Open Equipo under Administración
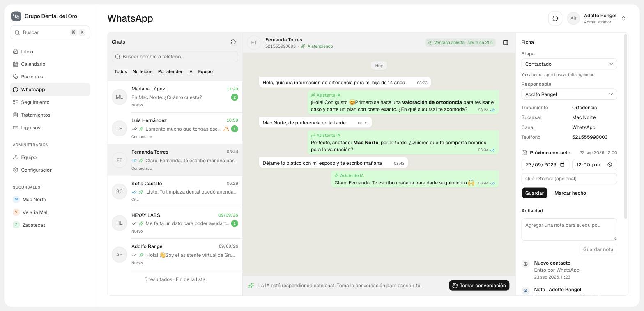The height and width of the screenshot is (311, 644). pyautogui.click(x=50, y=157)
